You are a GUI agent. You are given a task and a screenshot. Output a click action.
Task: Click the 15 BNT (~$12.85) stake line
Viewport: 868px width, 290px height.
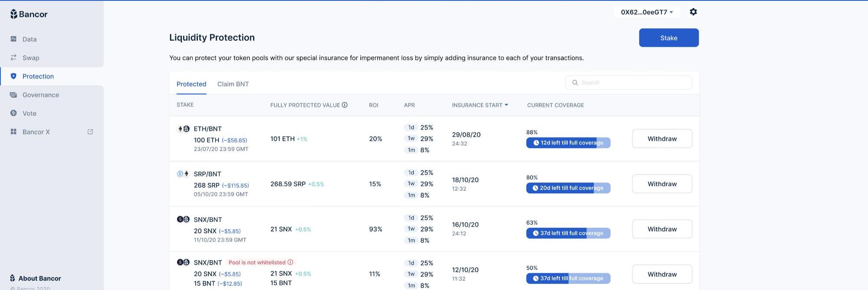point(218,283)
